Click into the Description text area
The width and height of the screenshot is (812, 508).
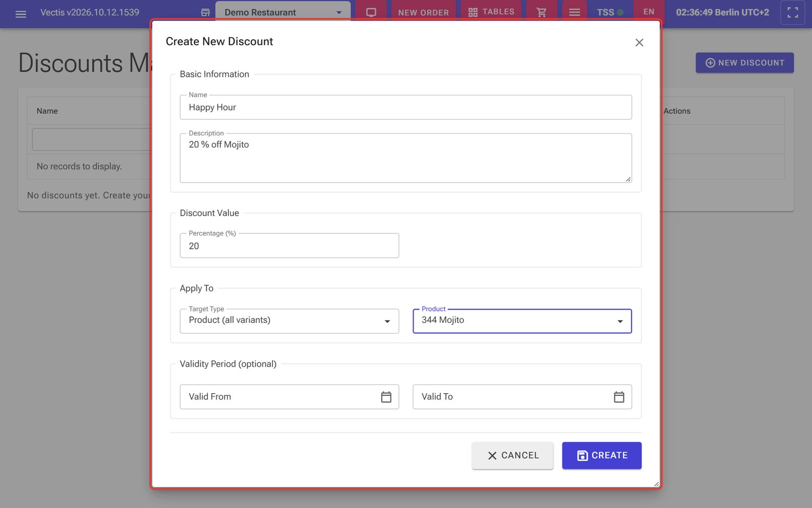(405, 158)
